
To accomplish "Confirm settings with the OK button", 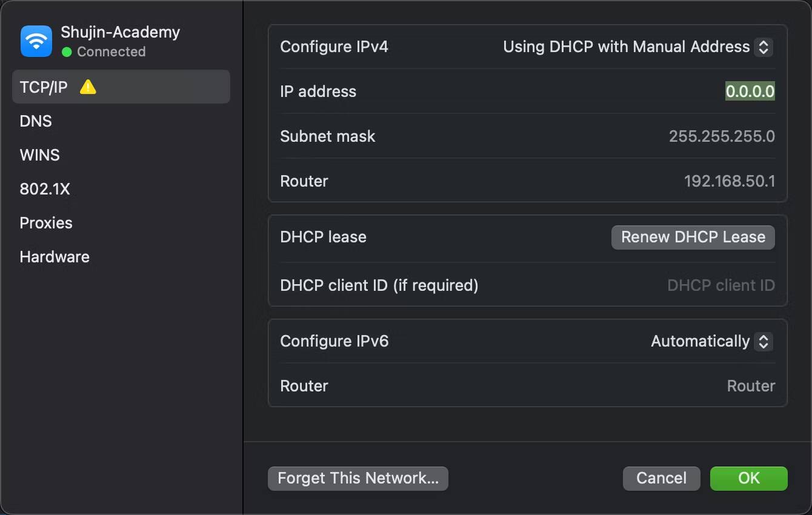I will click(748, 478).
